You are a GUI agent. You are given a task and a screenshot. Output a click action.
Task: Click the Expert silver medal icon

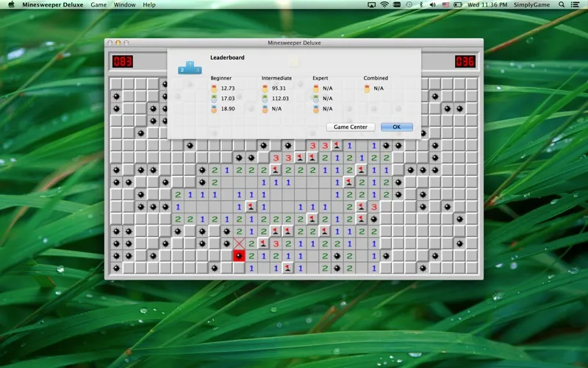click(316, 99)
